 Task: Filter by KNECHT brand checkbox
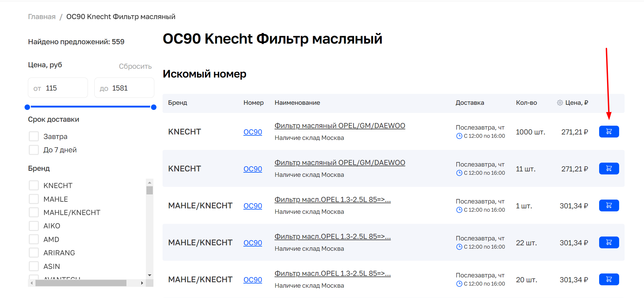coord(34,186)
